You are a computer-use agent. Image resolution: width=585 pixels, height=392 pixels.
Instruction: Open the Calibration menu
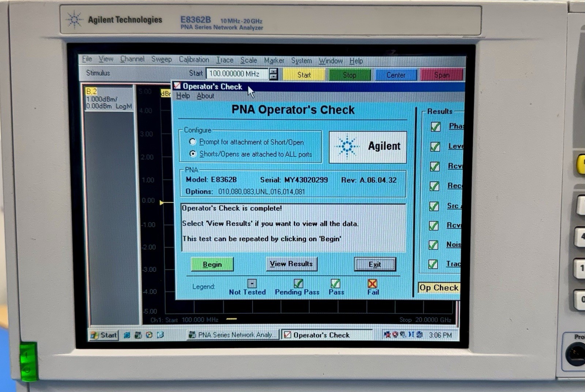click(194, 60)
